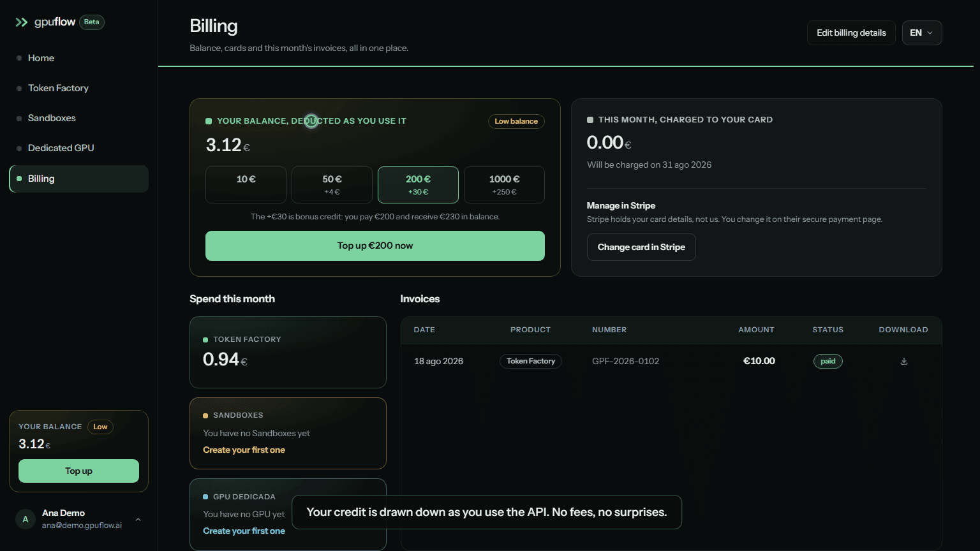
Task: Click the Low balance badge
Action: pos(516,121)
